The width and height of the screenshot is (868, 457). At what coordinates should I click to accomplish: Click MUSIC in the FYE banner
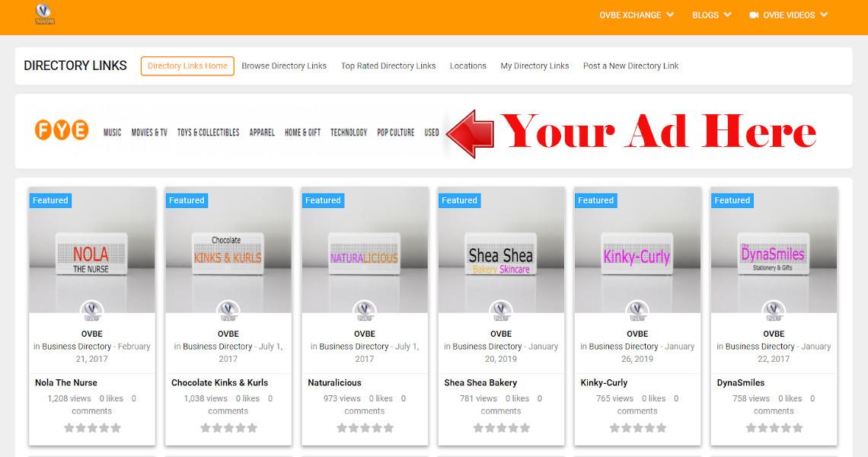click(x=113, y=133)
